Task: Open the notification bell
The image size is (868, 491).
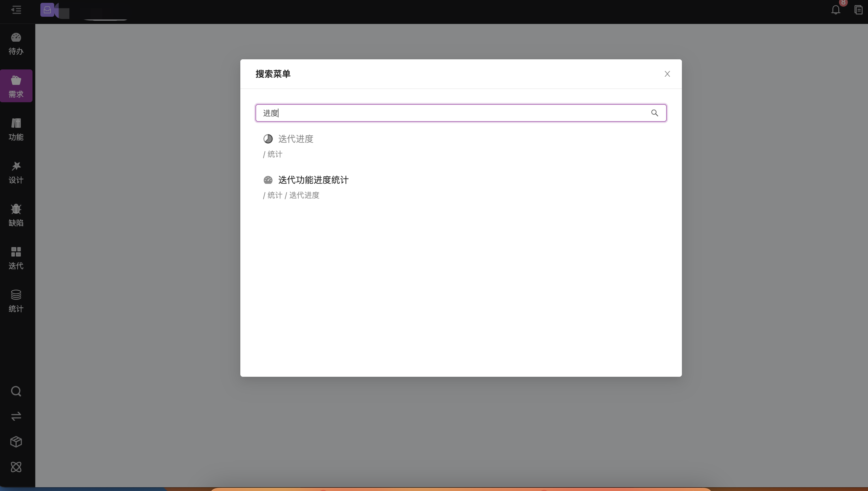Action: pos(836,10)
